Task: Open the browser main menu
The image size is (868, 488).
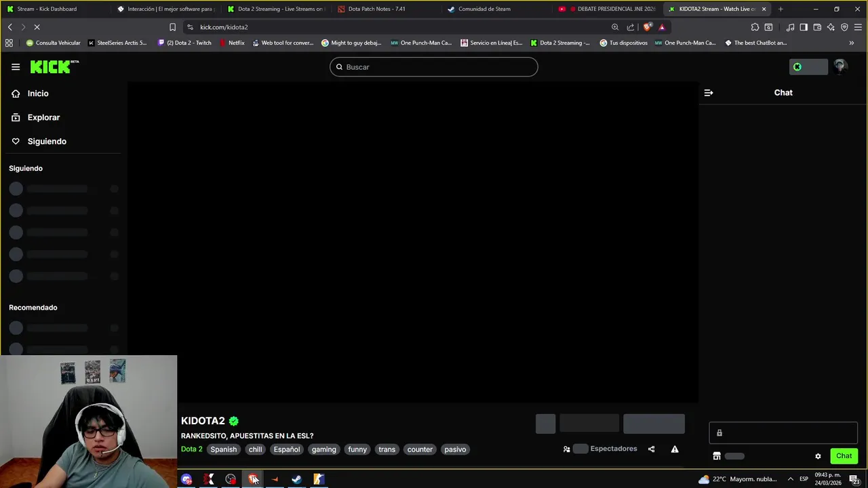Action: pos(858,27)
